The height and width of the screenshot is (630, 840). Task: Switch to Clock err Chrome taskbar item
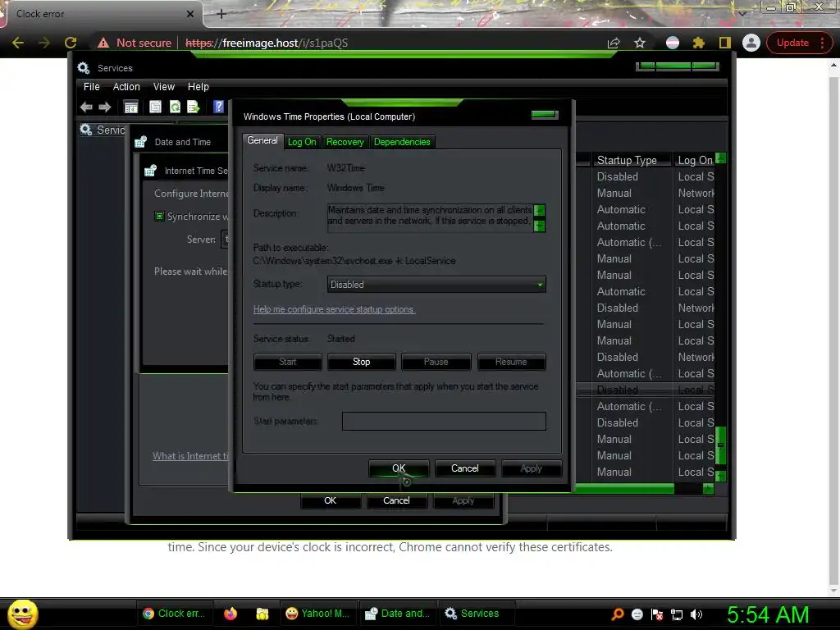[176, 614]
